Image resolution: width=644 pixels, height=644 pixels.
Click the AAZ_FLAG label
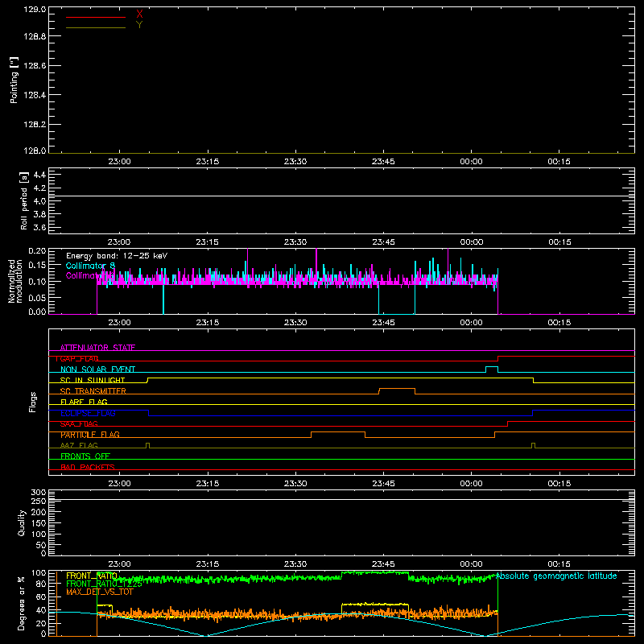click(x=79, y=445)
